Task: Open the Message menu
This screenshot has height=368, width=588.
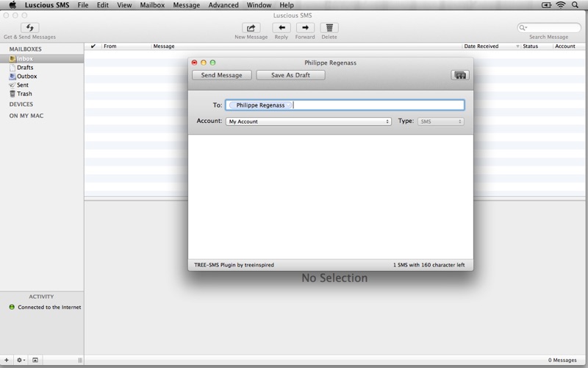Action: pos(187,5)
